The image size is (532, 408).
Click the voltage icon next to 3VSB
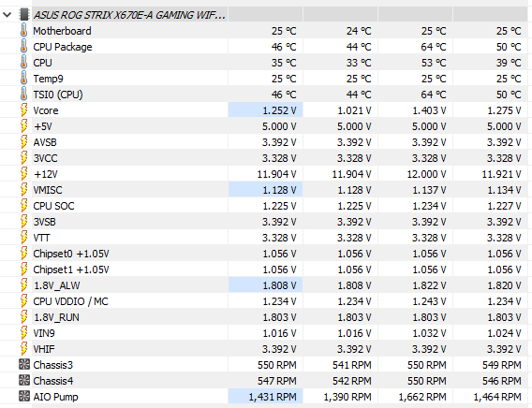pos(23,222)
